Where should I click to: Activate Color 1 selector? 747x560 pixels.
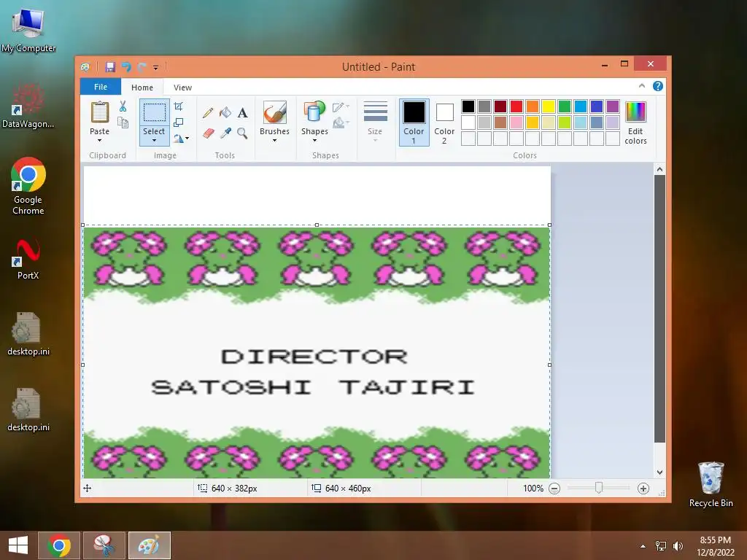pos(414,122)
